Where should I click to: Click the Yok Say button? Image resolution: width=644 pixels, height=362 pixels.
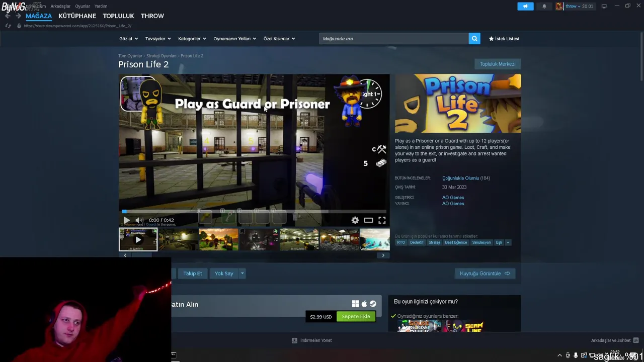pos(224,274)
